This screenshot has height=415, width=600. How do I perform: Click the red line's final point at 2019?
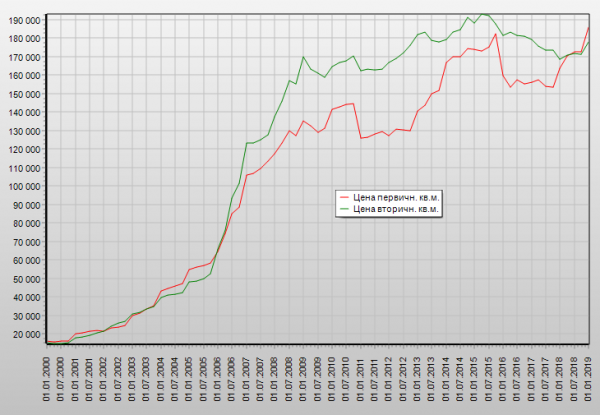pyautogui.click(x=588, y=28)
